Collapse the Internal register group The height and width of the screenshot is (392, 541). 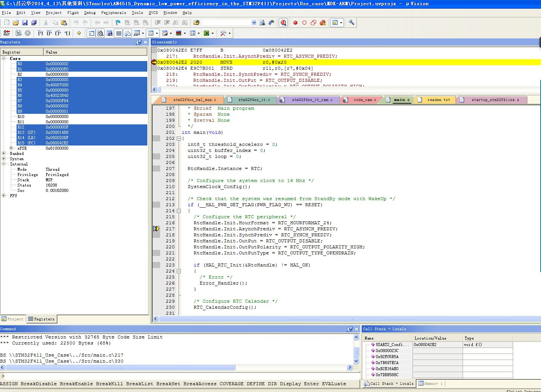coord(4,164)
